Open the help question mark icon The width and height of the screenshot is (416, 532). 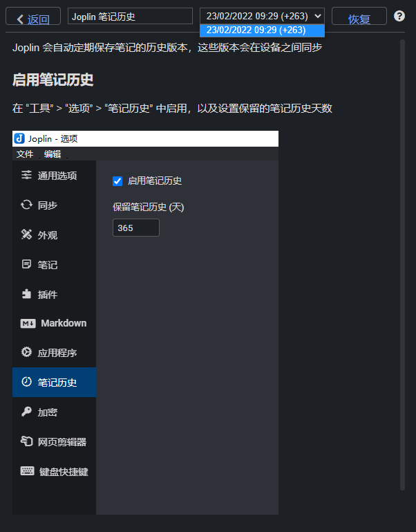pyautogui.click(x=399, y=16)
